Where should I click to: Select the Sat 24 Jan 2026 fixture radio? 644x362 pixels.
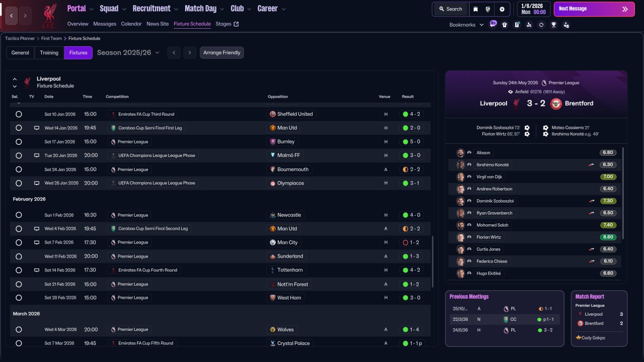(x=19, y=169)
